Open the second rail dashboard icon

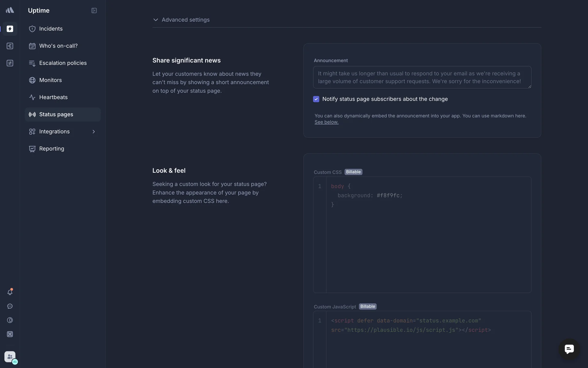[10, 46]
